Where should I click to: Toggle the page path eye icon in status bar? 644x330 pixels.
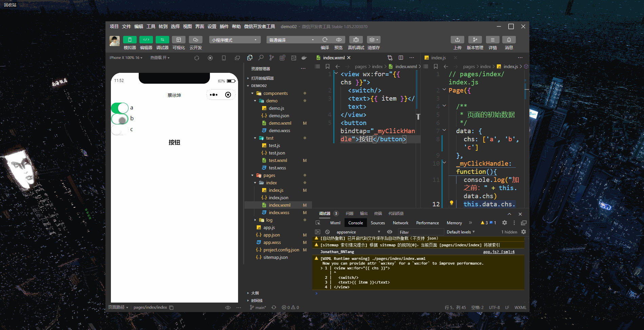click(x=228, y=307)
